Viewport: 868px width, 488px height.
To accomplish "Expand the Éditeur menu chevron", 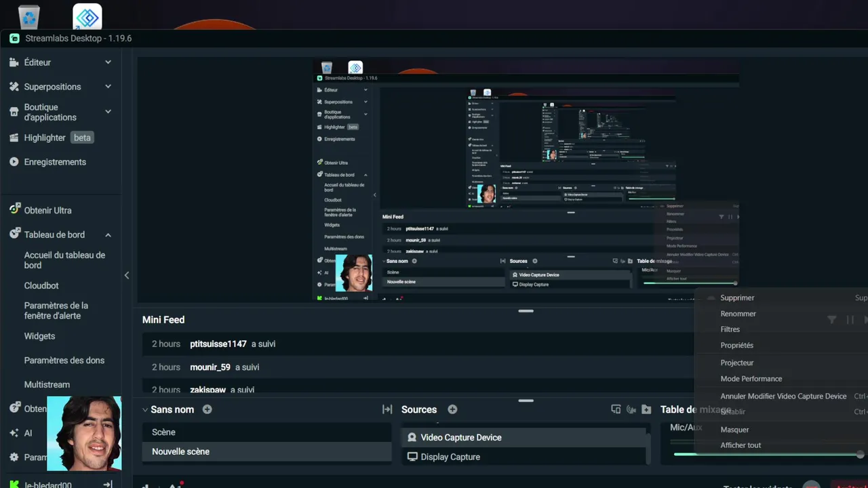I will 108,62.
